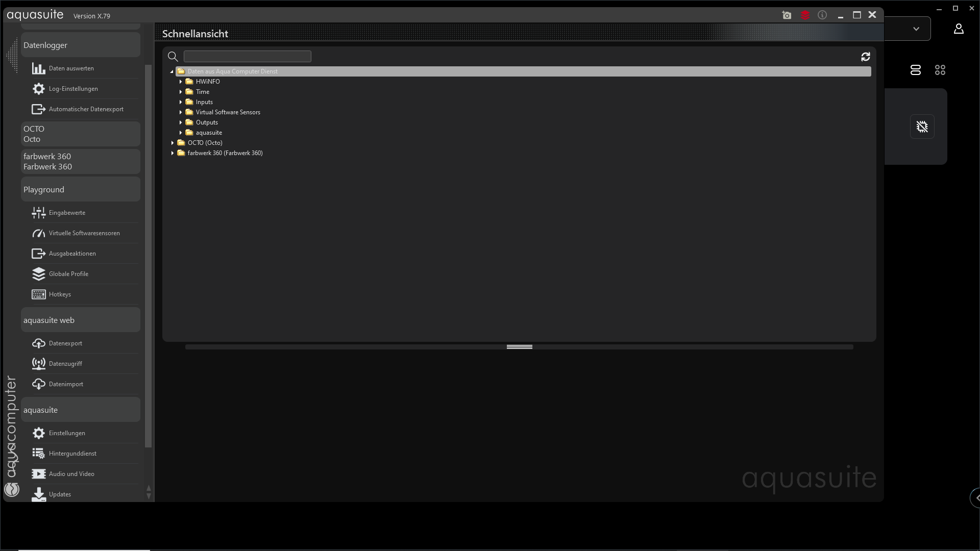980x551 pixels.
Task: Click the red layers icon in title bar
Action: (x=805, y=15)
